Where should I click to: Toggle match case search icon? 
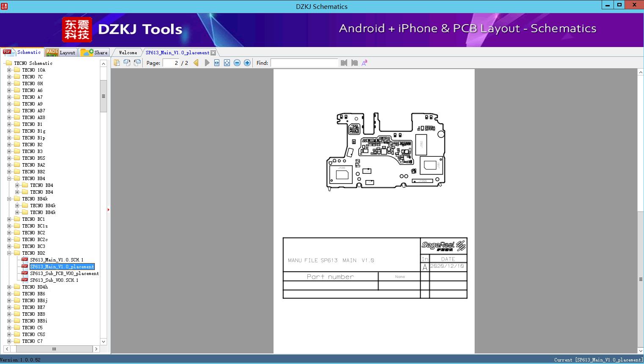[x=364, y=63]
